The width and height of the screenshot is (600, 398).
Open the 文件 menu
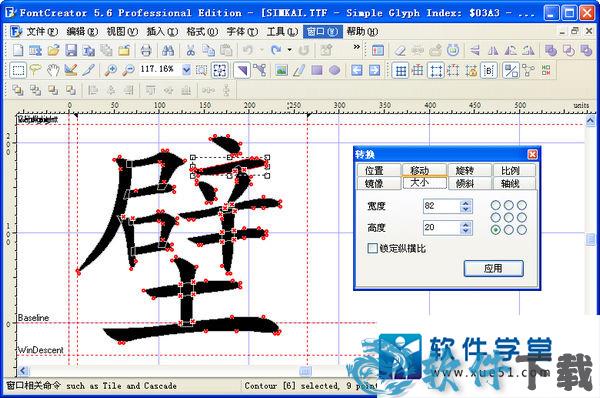41,31
